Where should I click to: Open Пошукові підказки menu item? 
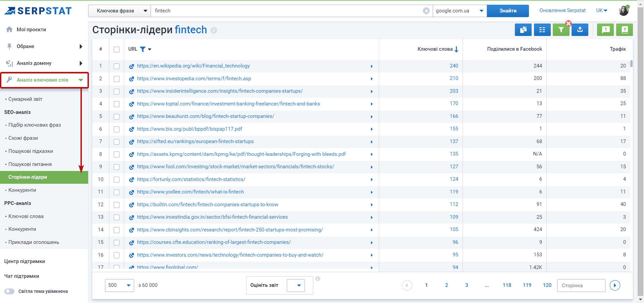[x=31, y=151]
